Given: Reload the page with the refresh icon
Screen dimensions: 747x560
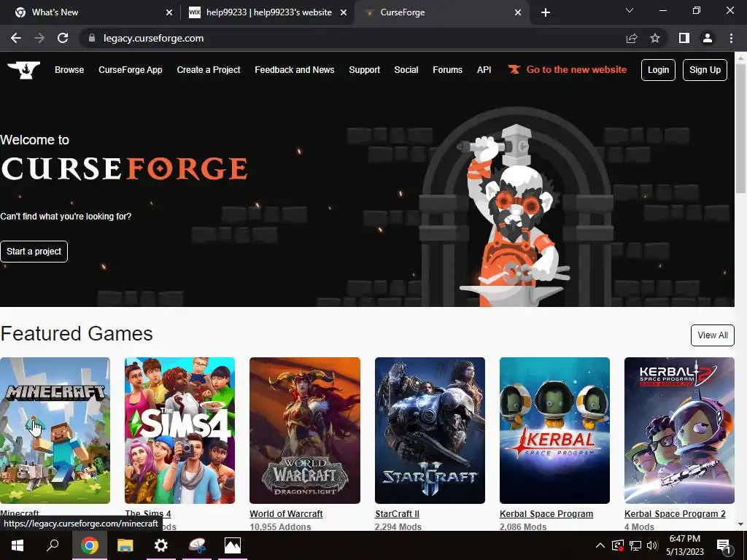Looking at the screenshot, I should click(63, 38).
